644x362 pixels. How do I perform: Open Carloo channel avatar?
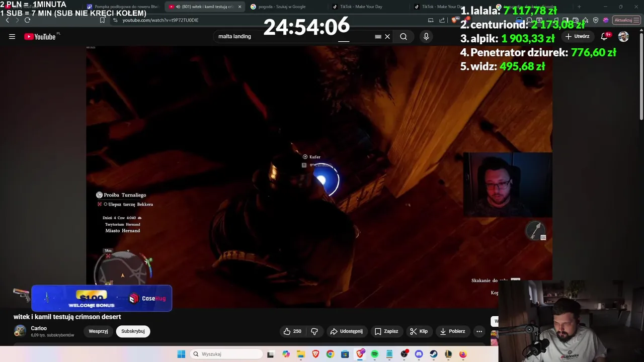(x=20, y=331)
